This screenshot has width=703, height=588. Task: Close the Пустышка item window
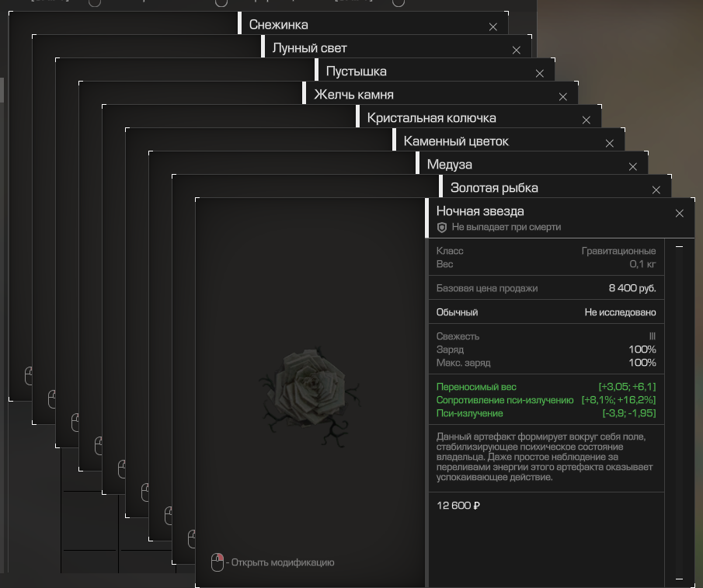click(540, 74)
